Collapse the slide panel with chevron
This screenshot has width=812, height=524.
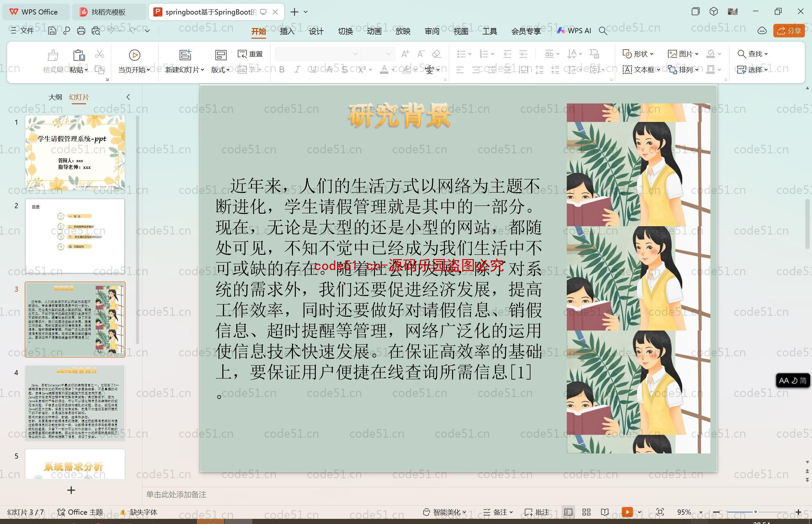pyautogui.click(x=128, y=97)
